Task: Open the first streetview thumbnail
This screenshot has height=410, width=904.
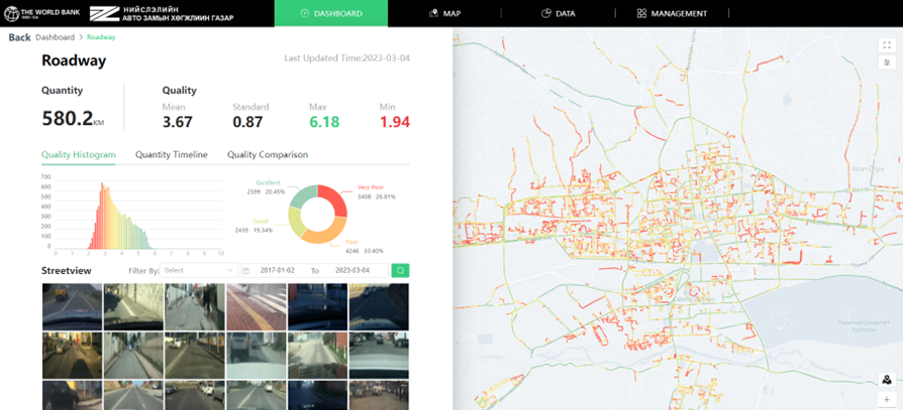Action: pos(72,306)
